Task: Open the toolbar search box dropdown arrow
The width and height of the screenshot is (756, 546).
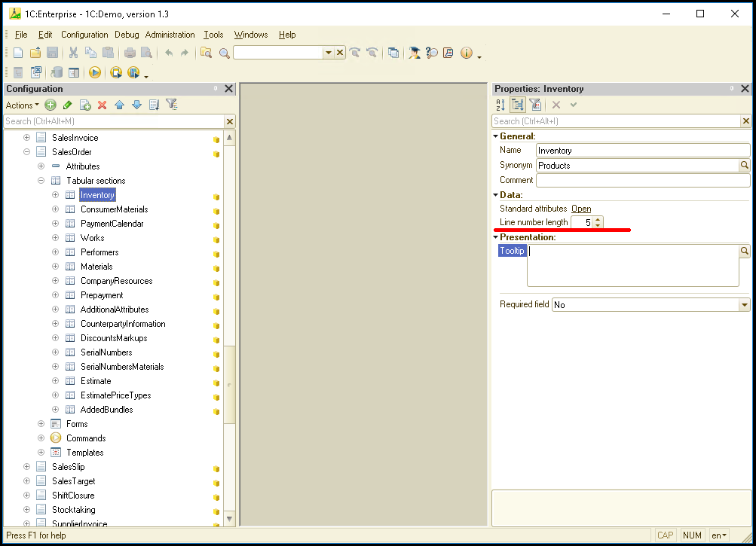Action: (329, 53)
